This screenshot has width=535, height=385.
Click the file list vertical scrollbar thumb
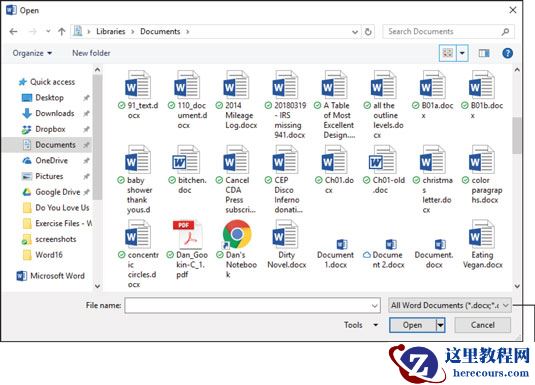coord(517,136)
